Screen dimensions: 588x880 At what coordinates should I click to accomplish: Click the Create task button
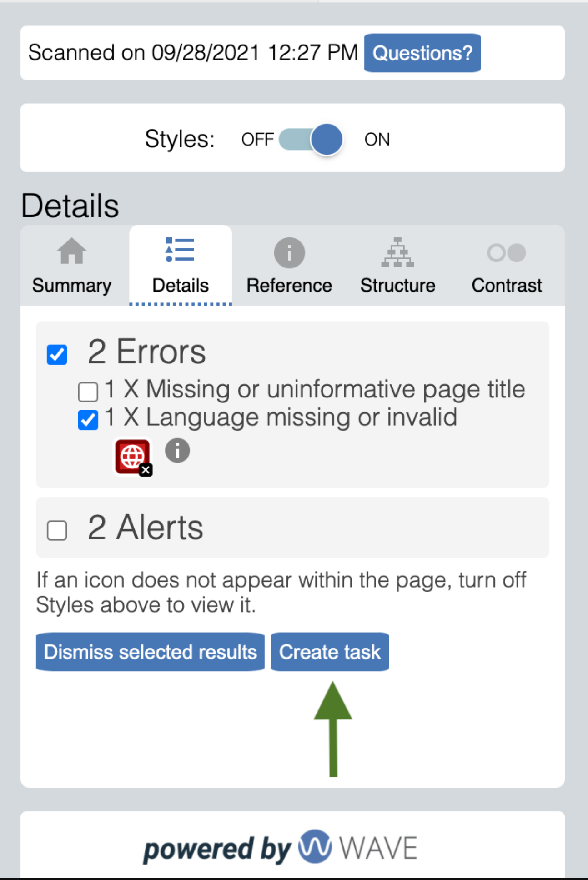pyautogui.click(x=330, y=652)
